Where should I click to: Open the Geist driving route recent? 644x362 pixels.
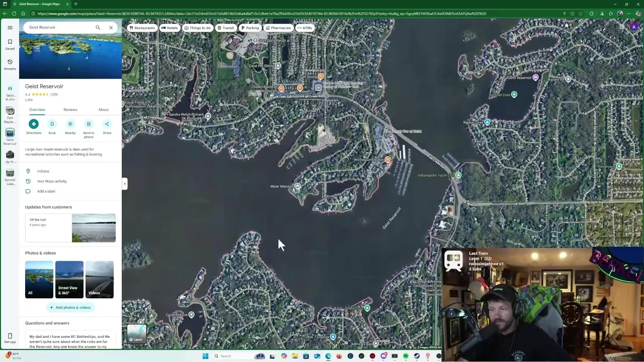click(x=10, y=94)
